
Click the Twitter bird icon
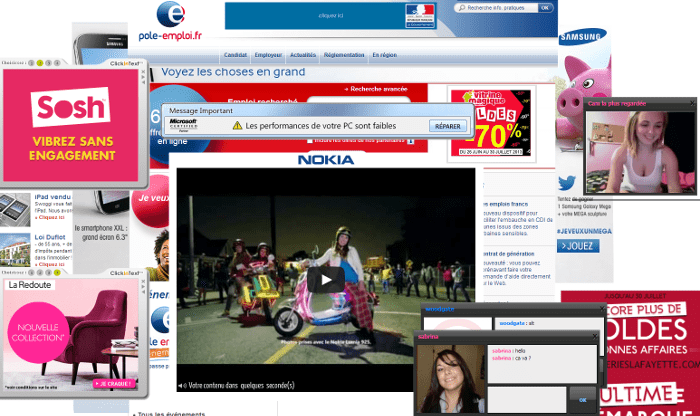coord(567,183)
